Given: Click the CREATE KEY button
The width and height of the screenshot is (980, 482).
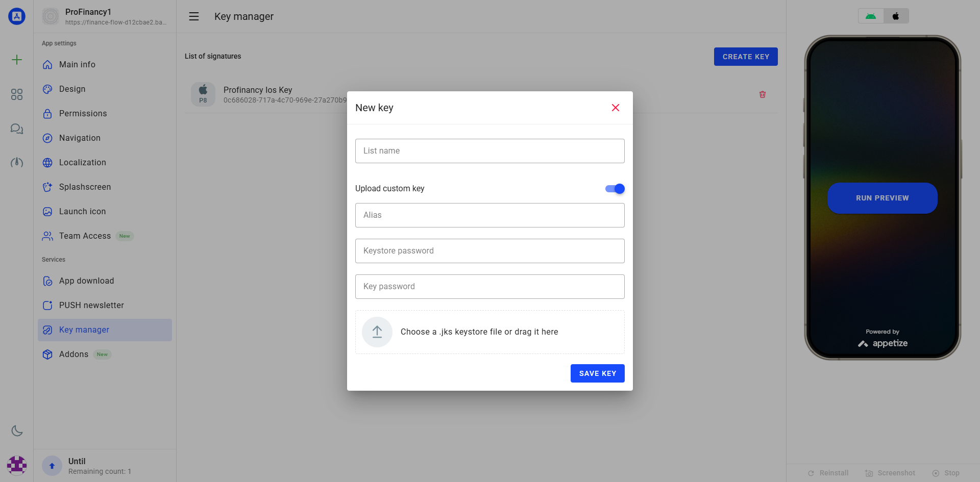Looking at the screenshot, I should pos(746,57).
